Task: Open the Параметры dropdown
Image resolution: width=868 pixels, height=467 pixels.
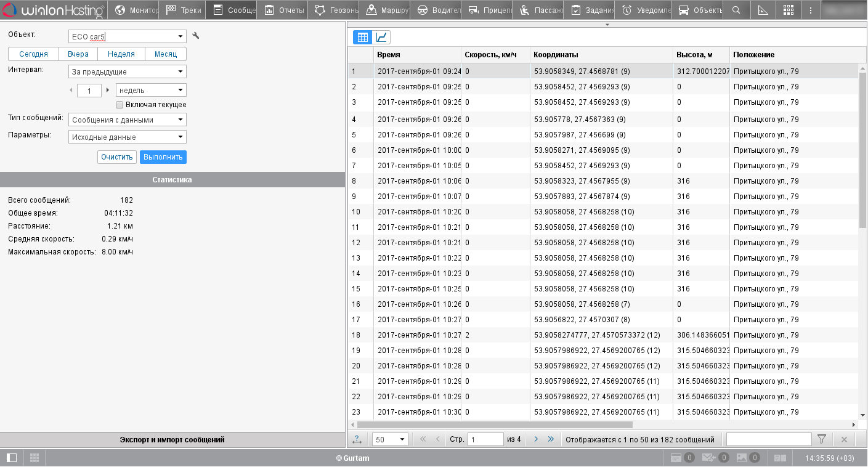Action: [180, 137]
